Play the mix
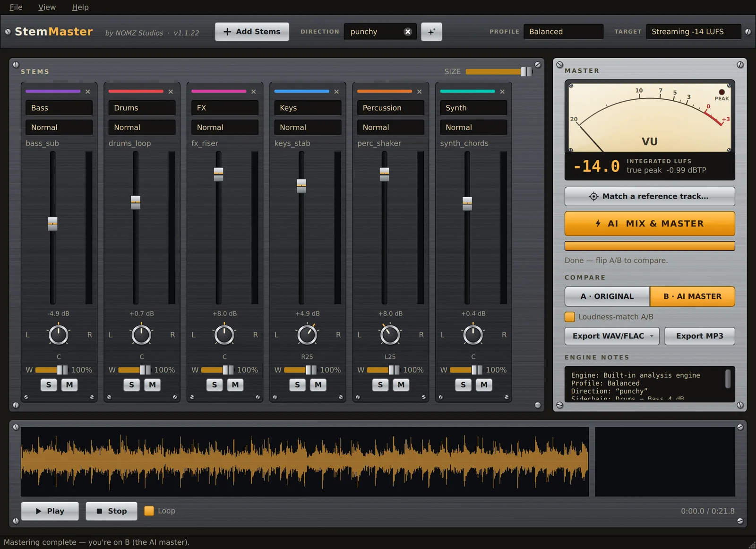This screenshot has width=756, height=549. click(50, 511)
